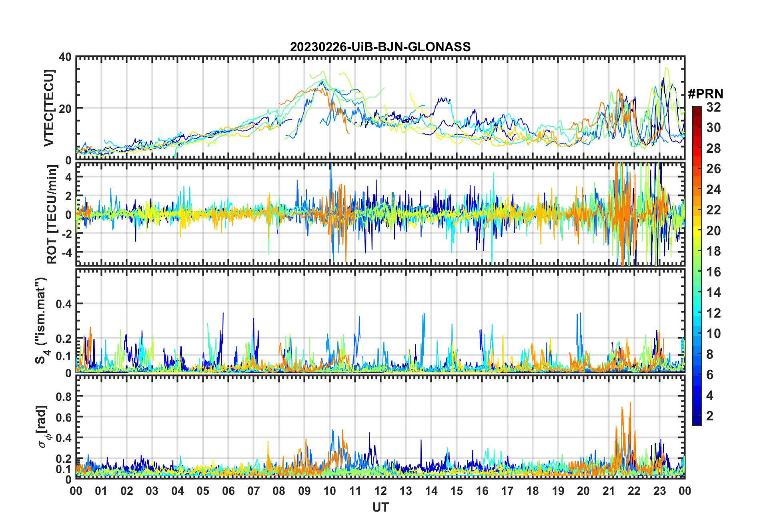
Task: Click x-axis hour label 17
Action: (507, 491)
